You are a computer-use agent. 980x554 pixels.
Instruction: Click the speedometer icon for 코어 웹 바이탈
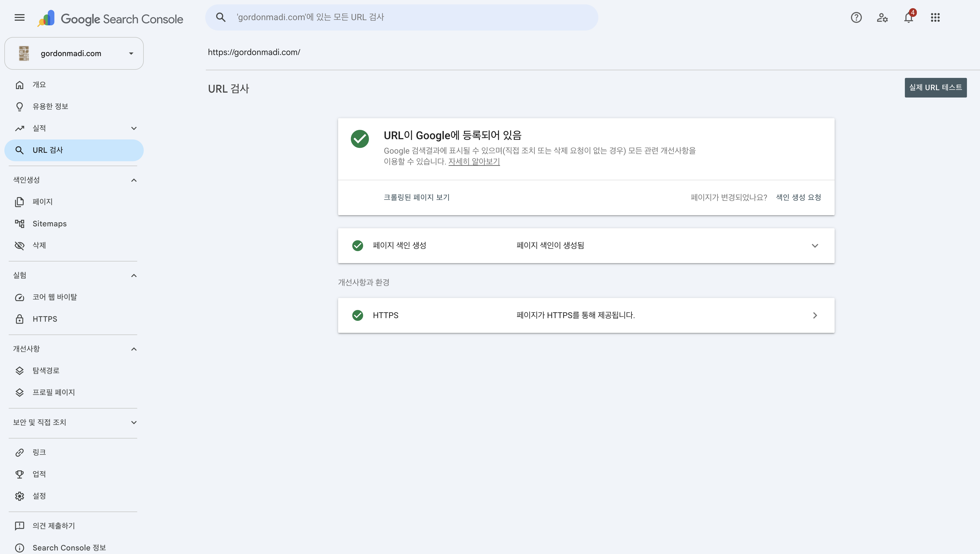pyautogui.click(x=19, y=297)
